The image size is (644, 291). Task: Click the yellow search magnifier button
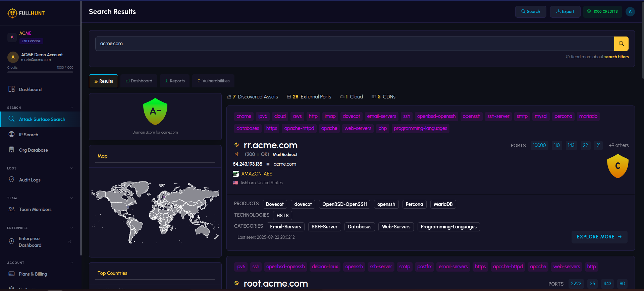[x=621, y=44]
